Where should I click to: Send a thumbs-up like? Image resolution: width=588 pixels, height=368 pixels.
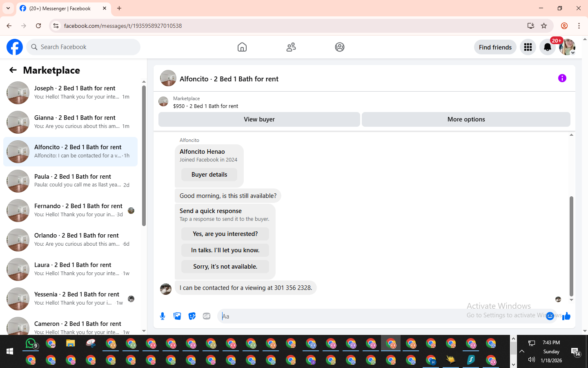tap(566, 316)
